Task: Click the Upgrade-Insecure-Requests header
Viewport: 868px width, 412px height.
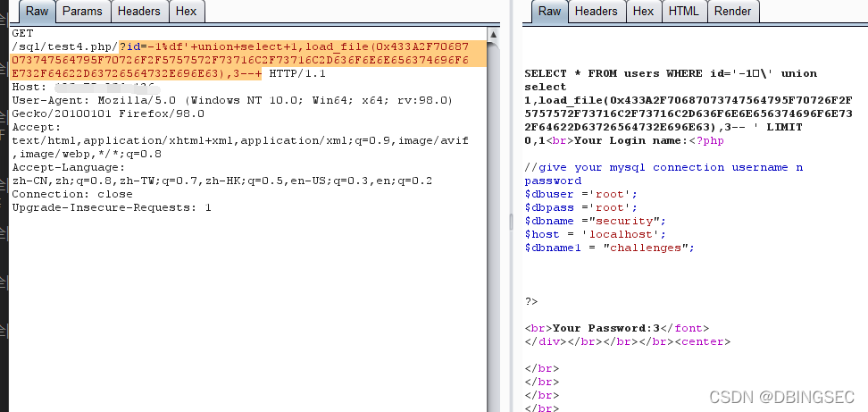Action: (112, 207)
